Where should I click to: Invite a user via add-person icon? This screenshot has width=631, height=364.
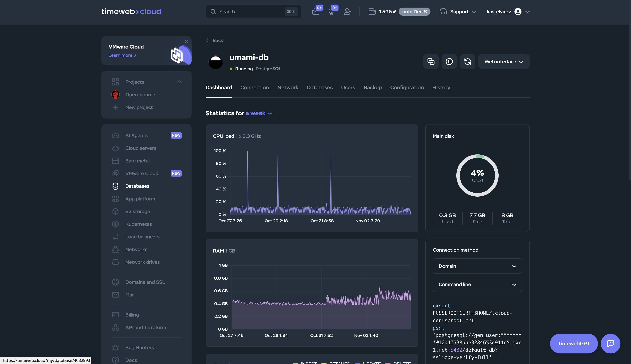[347, 11]
